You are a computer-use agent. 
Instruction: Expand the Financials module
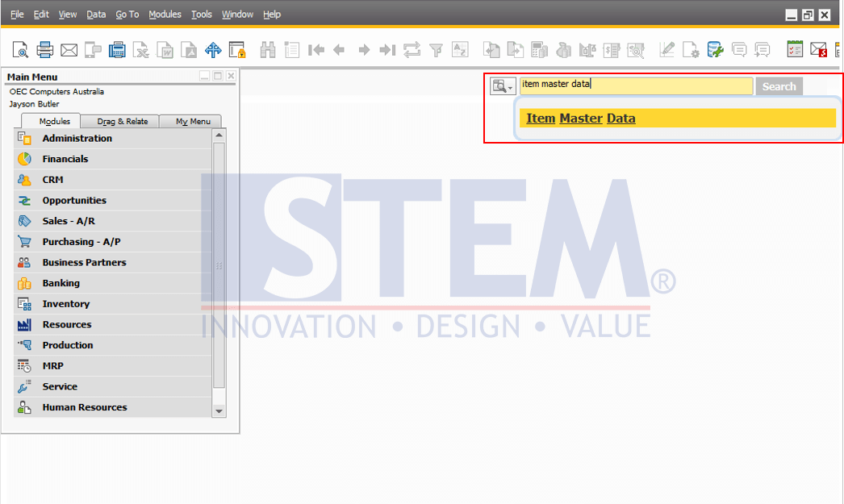click(112, 159)
